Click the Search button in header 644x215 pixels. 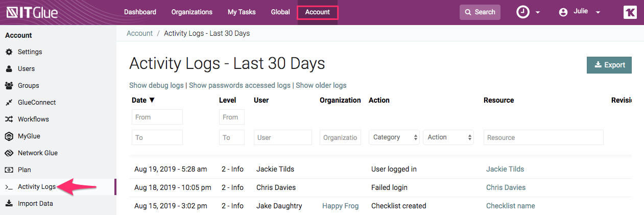tap(480, 12)
